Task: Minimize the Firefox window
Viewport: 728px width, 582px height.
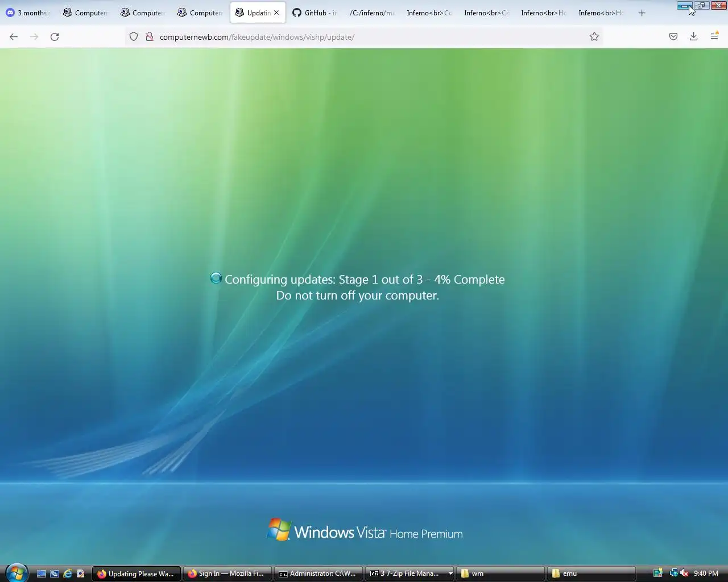Action: [x=684, y=6]
